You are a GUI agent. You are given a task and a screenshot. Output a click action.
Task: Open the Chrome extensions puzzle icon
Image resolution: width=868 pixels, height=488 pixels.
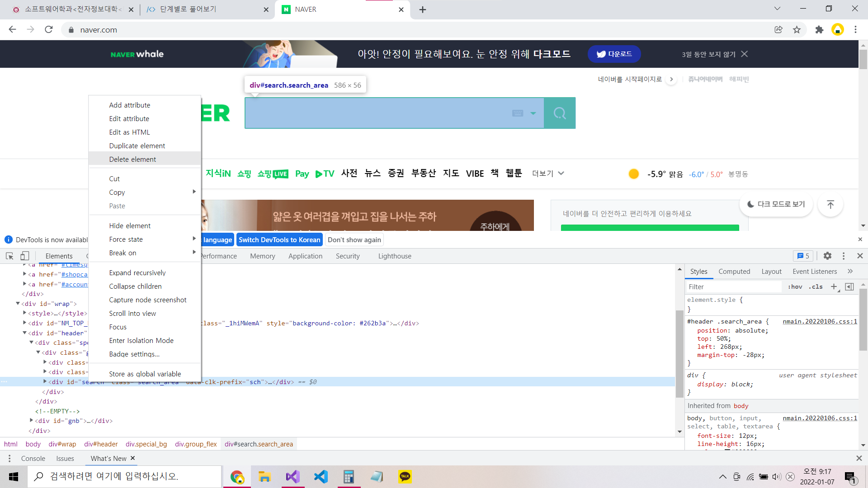click(819, 30)
